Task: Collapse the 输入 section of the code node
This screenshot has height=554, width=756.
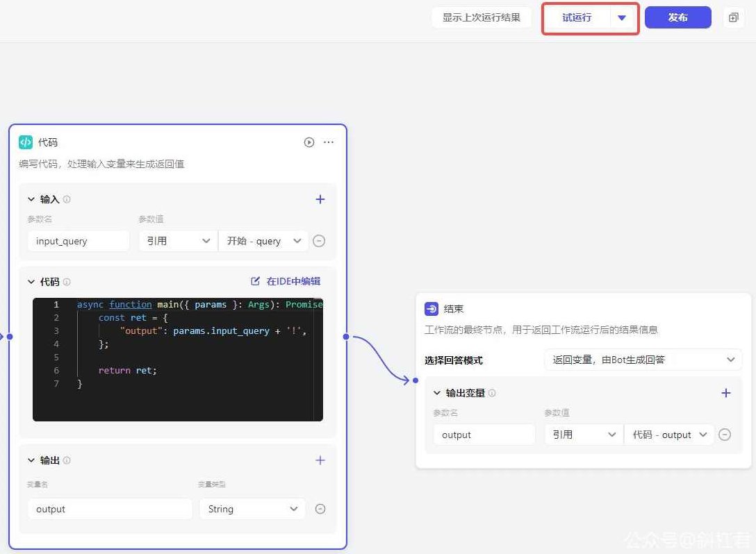Action: point(31,199)
